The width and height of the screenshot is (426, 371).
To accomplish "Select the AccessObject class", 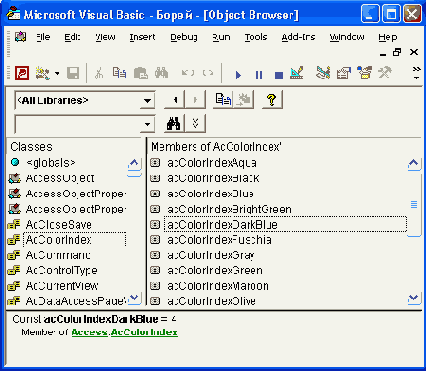I will point(60,178).
